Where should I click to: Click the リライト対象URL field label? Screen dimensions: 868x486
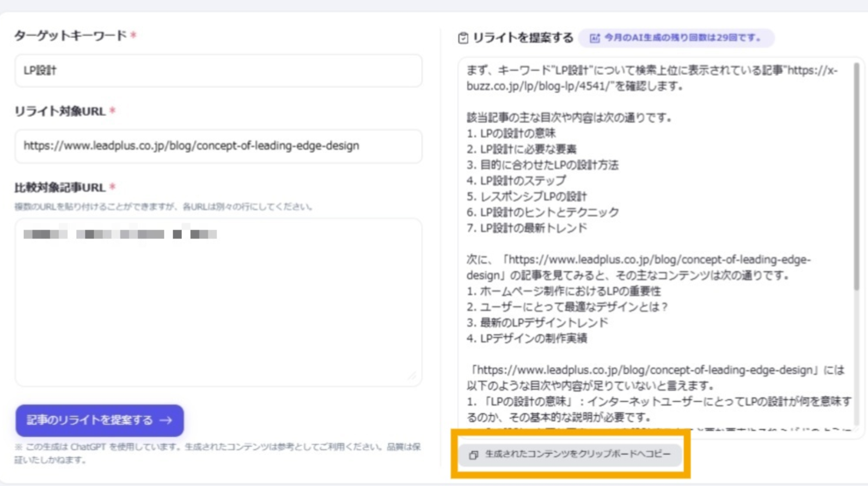coord(60,111)
